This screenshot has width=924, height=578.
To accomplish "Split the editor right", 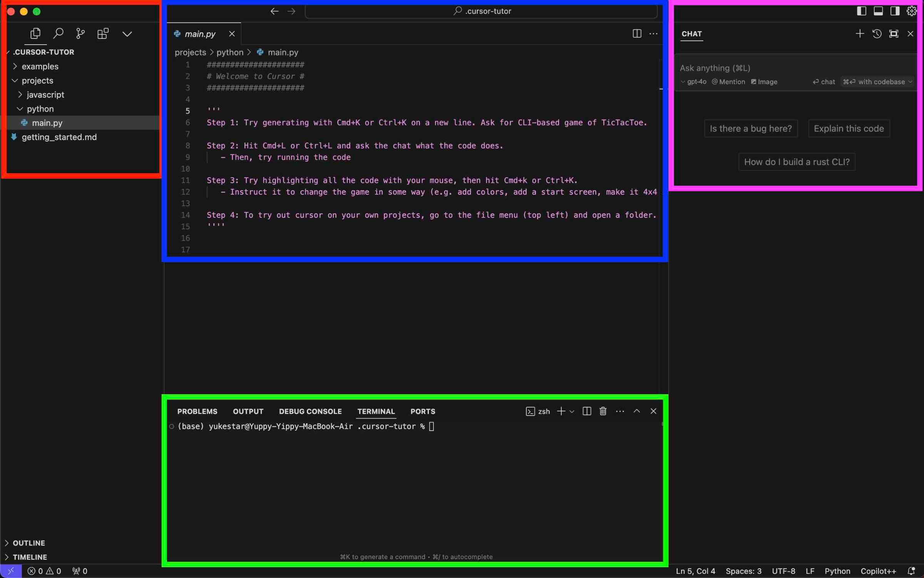I will pyautogui.click(x=637, y=33).
